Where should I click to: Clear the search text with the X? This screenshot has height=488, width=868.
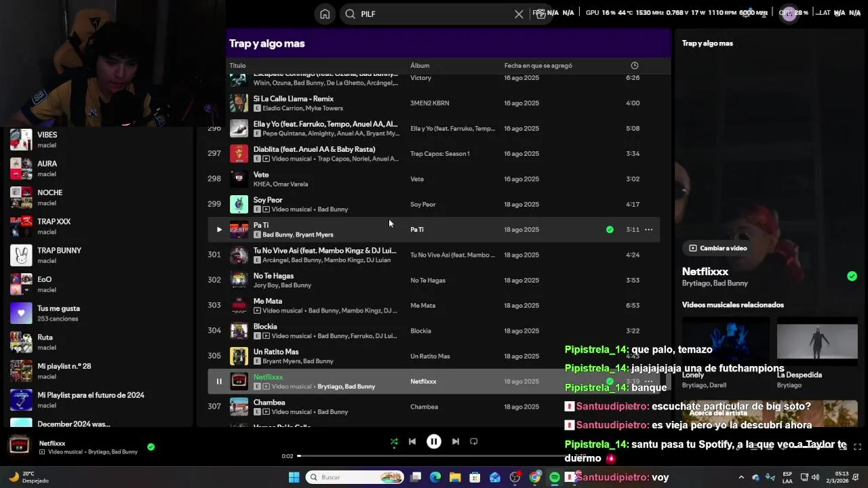(519, 14)
